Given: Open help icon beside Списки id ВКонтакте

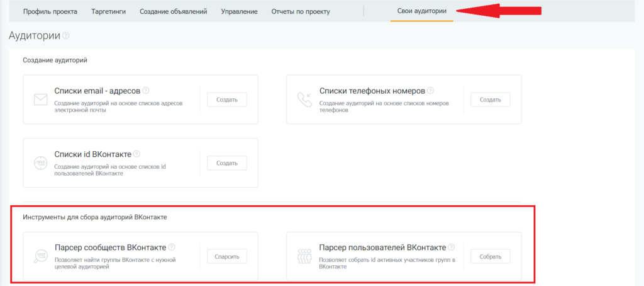Looking at the screenshot, I should [136, 154].
